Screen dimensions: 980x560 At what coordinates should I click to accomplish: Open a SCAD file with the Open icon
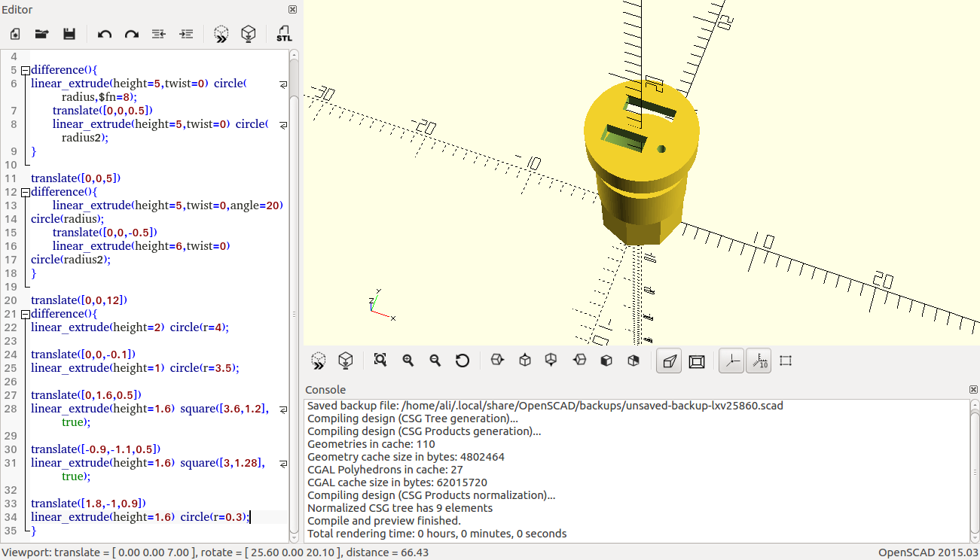coord(41,34)
